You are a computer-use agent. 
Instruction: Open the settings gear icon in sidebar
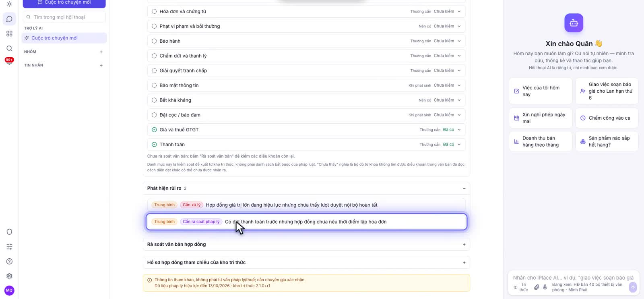(x=9, y=276)
